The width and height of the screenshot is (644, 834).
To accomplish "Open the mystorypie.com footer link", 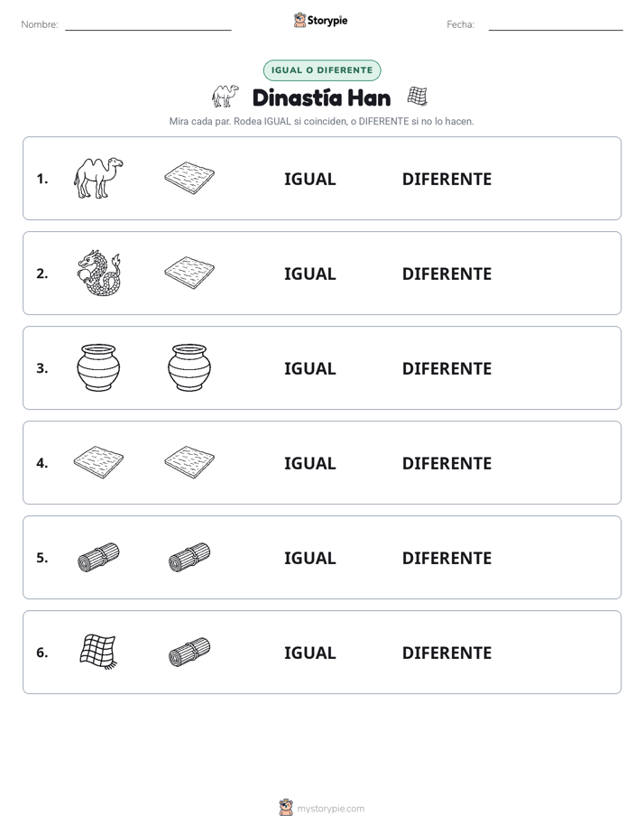I will click(x=330, y=809).
